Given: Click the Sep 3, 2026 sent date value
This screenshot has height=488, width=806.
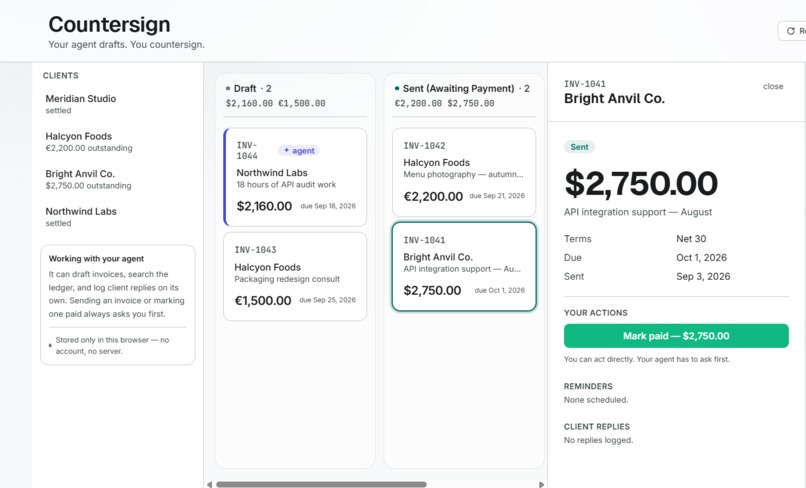Looking at the screenshot, I should click(703, 277).
